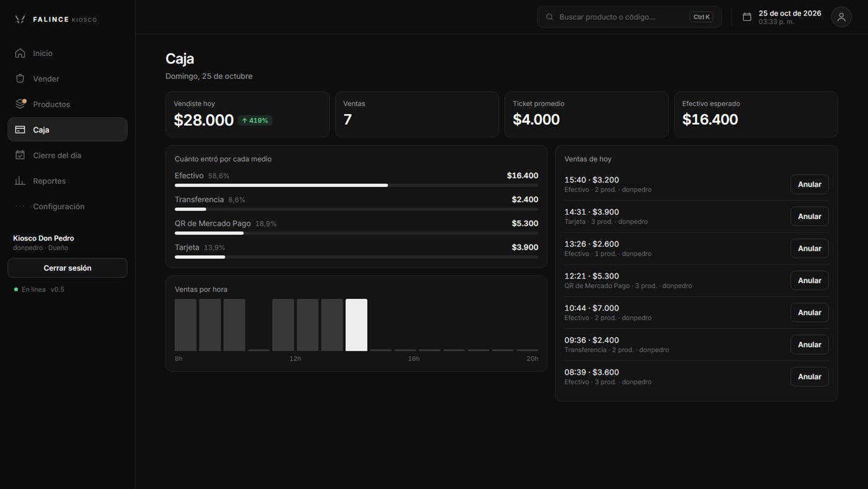
Task: Click the calendar icon beside the date
Action: click(x=747, y=17)
